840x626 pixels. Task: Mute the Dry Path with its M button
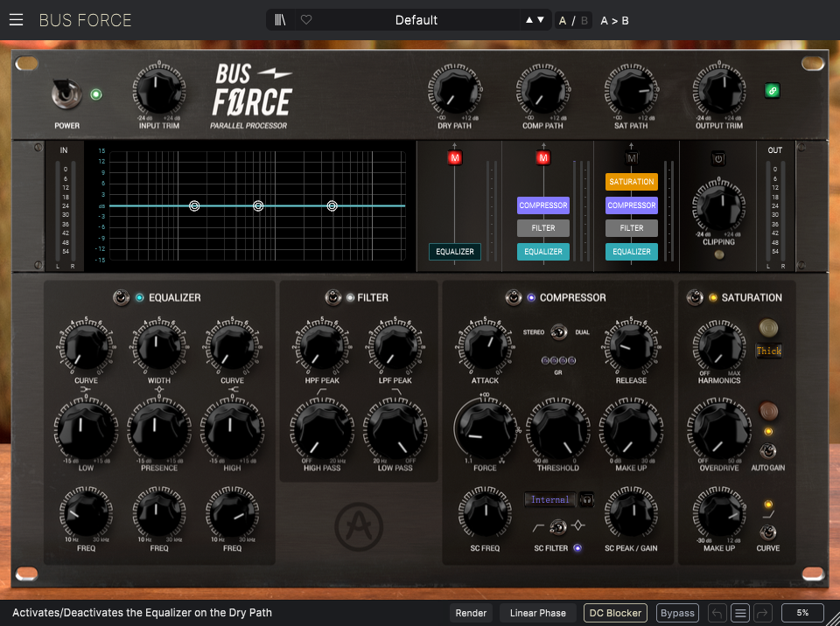tap(455, 158)
